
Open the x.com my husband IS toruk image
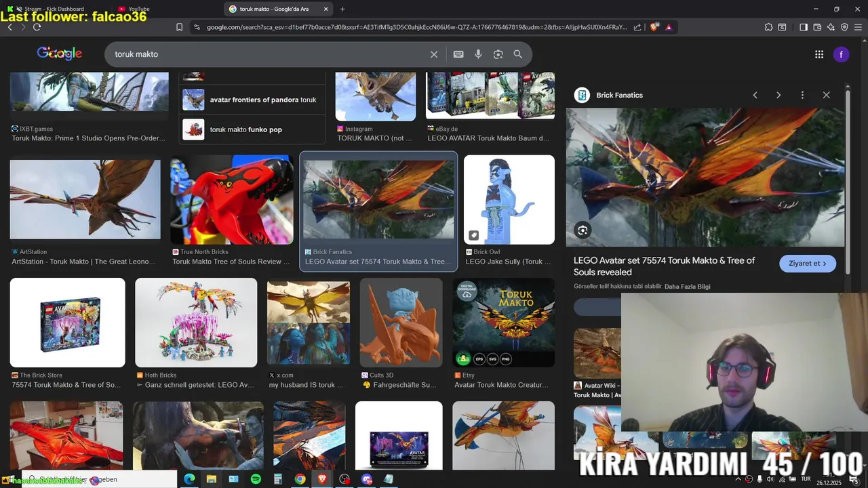[309, 323]
